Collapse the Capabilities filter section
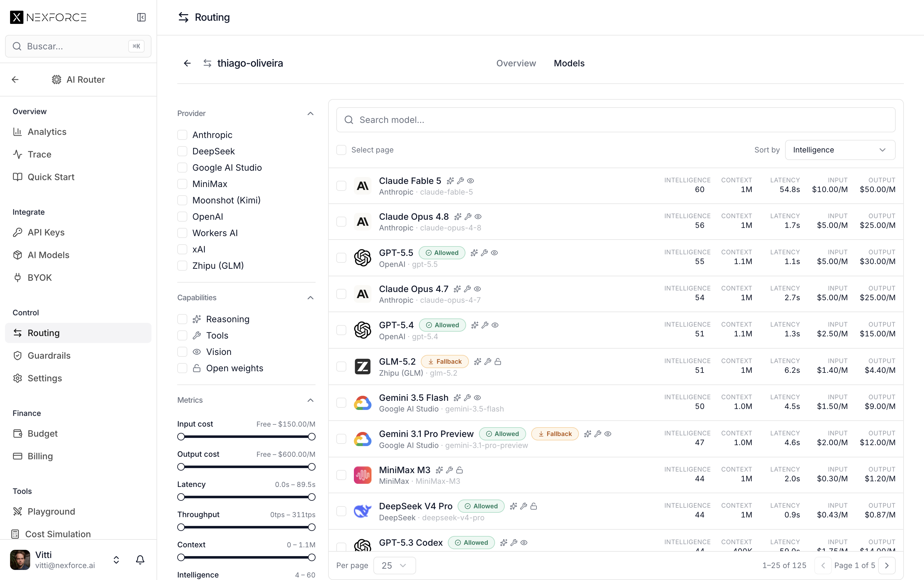 click(311, 298)
